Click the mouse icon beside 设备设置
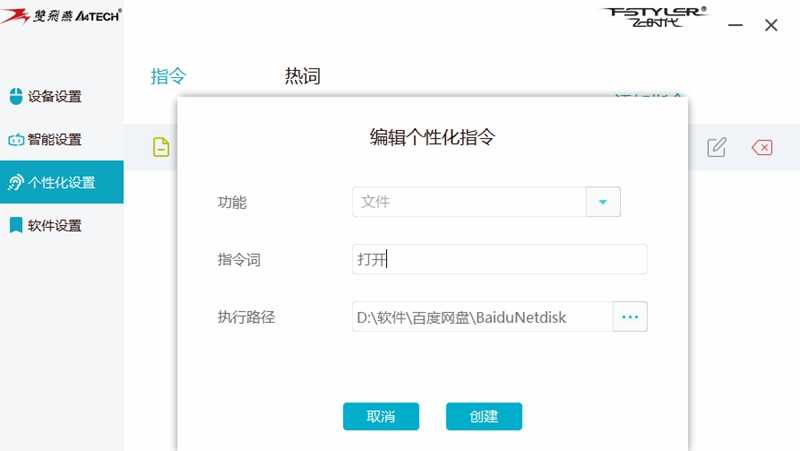The height and width of the screenshot is (451, 800). pos(16,96)
